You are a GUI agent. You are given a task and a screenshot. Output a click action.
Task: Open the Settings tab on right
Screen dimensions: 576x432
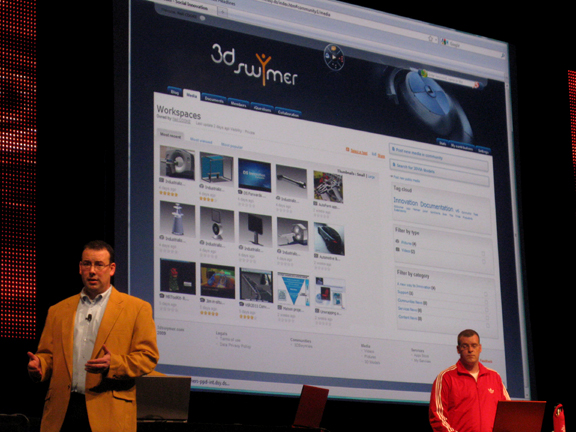pyautogui.click(x=483, y=150)
